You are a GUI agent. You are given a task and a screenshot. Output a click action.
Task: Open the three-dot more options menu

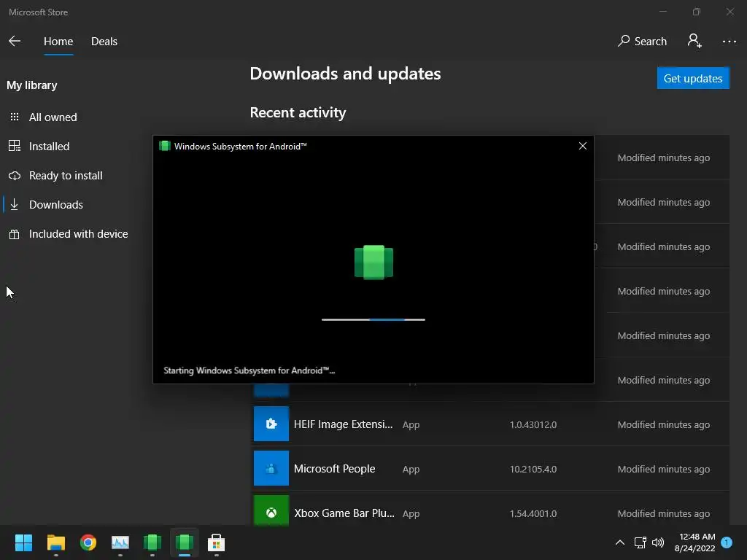pos(729,42)
